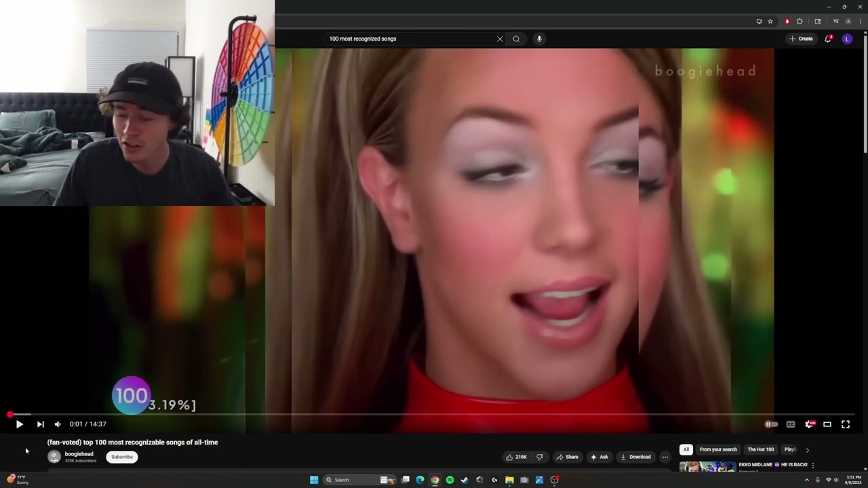Download the video
868x488 pixels.
click(x=635, y=457)
